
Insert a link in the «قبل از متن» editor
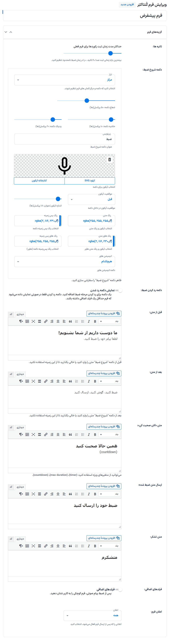coord(46,321)
